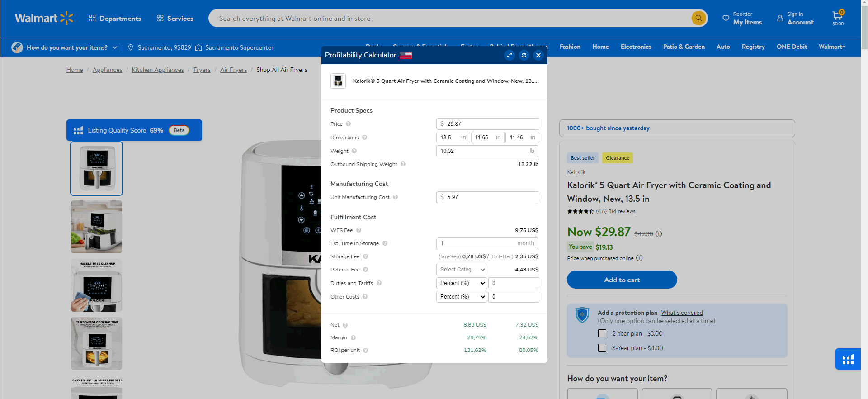Edit the Price input field
The image size is (868, 399).
[487, 124]
